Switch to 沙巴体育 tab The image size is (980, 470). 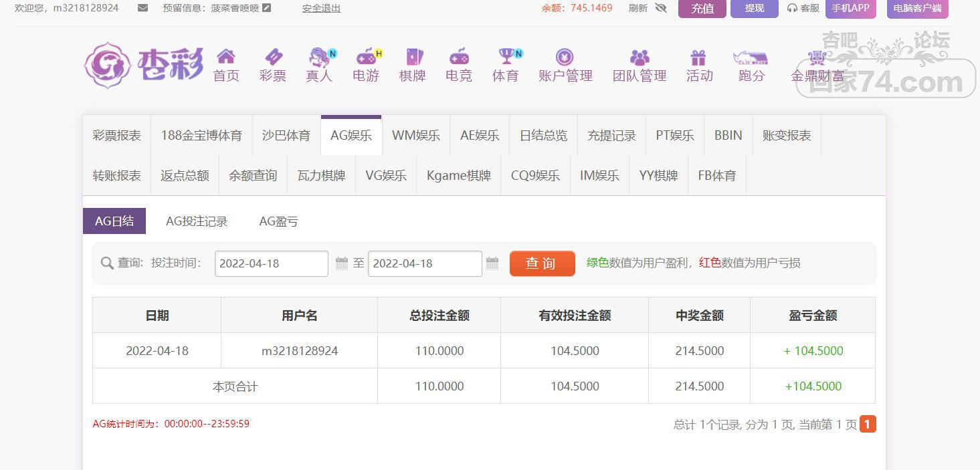[286, 135]
